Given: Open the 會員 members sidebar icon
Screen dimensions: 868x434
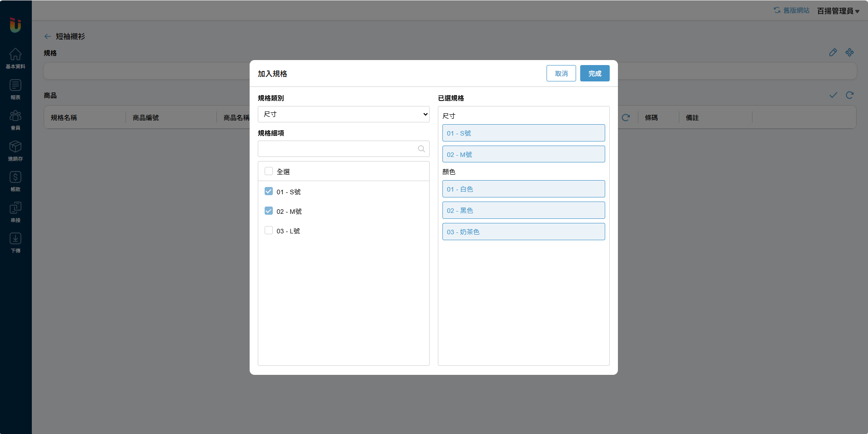Looking at the screenshot, I should [x=15, y=120].
